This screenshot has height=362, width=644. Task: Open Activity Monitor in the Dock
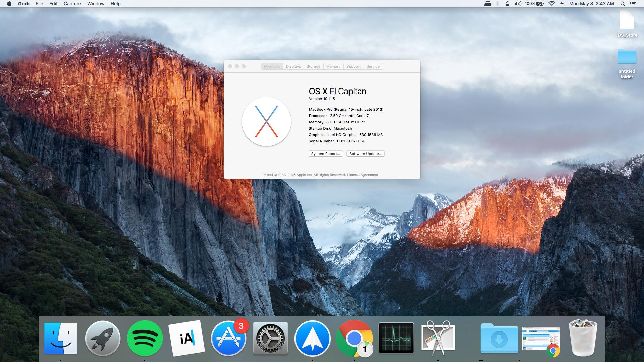pyautogui.click(x=396, y=338)
